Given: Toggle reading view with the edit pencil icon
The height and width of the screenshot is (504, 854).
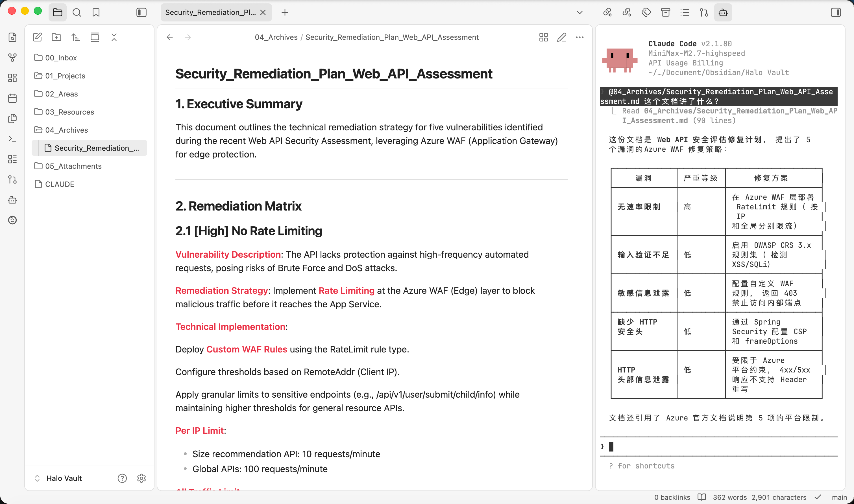Looking at the screenshot, I should (x=561, y=37).
